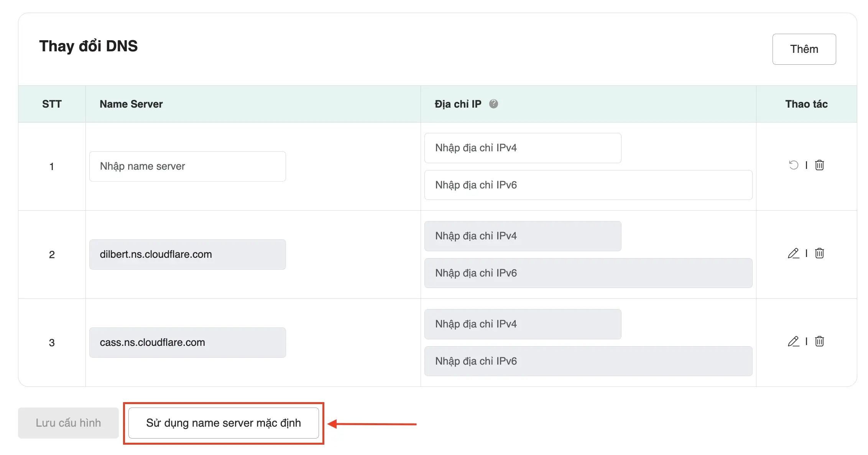The image size is (868, 455).
Task: Click the help icon beside Địa chỉ IP
Action: click(x=493, y=104)
